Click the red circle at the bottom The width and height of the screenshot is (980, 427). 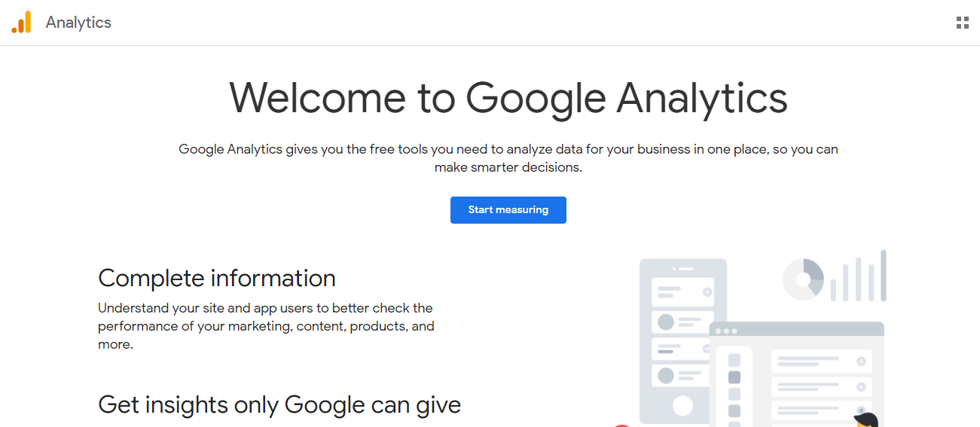621,425
